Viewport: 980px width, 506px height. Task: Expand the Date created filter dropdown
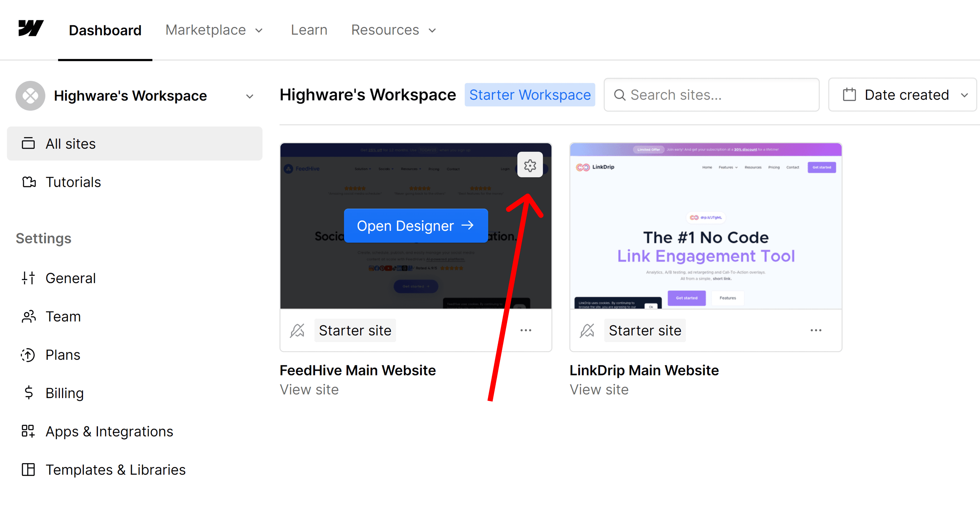(903, 95)
